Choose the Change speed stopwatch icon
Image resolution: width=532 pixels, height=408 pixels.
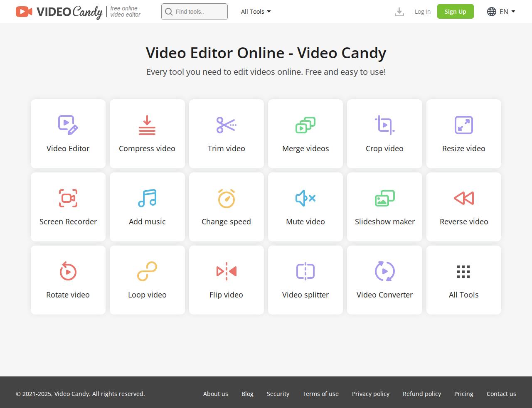coord(226,198)
